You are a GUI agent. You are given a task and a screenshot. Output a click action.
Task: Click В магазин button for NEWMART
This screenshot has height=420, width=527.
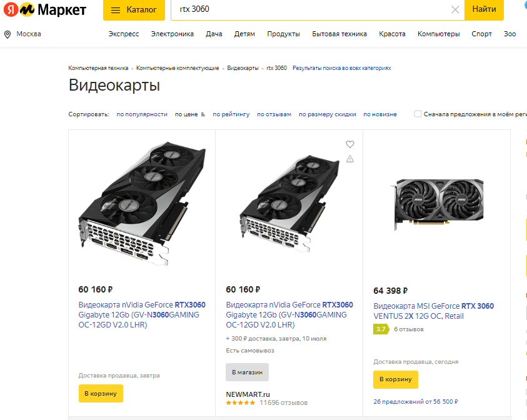[247, 372]
